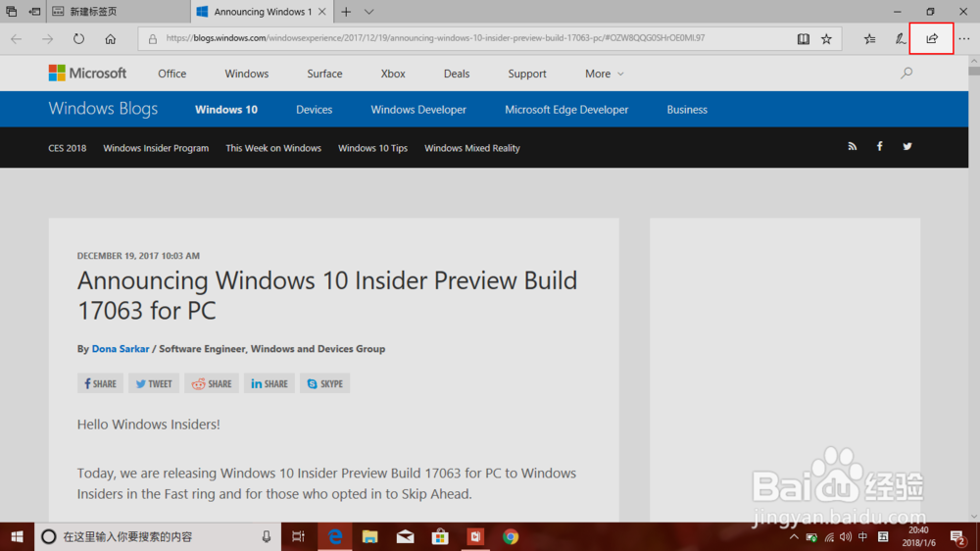Click the Windows Blogs title
The height and width of the screenshot is (551, 980).
(103, 108)
